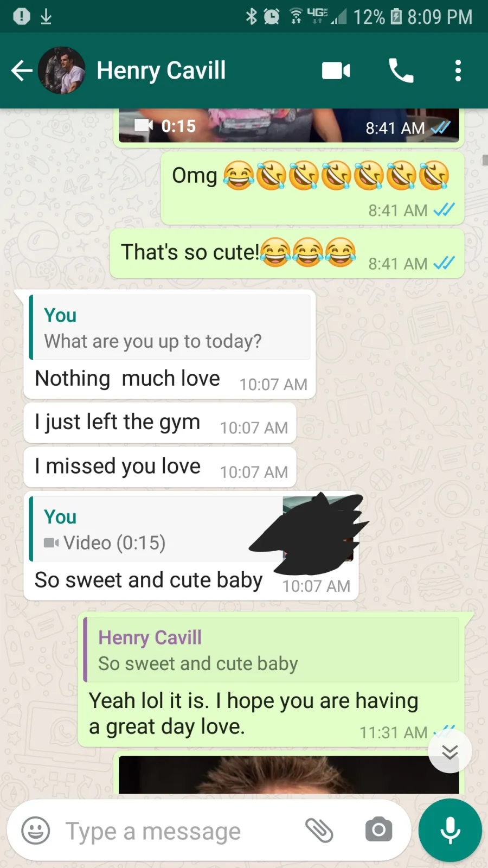Start a voice call using phone icon

coord(401,71)
